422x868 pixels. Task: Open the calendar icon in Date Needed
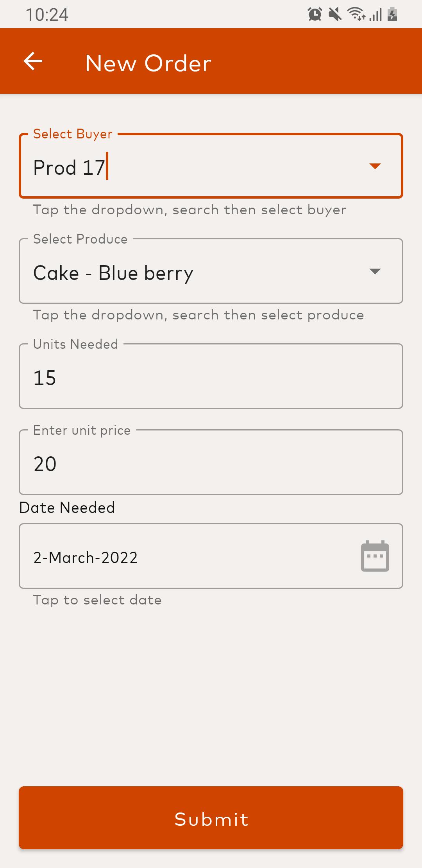(375, 556)
